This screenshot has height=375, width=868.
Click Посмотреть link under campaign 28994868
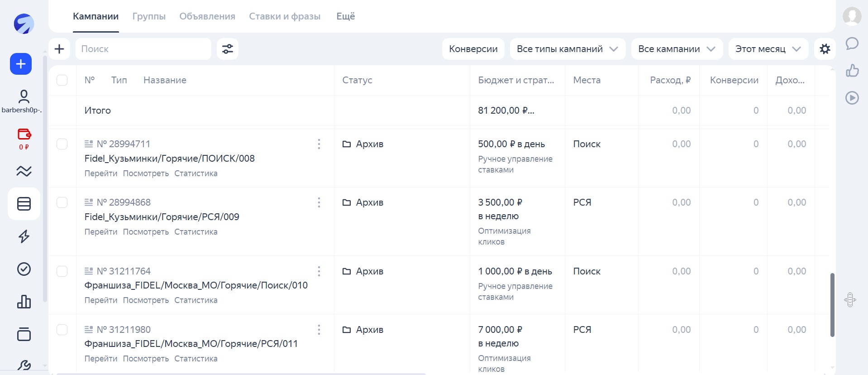pos(146,232)
